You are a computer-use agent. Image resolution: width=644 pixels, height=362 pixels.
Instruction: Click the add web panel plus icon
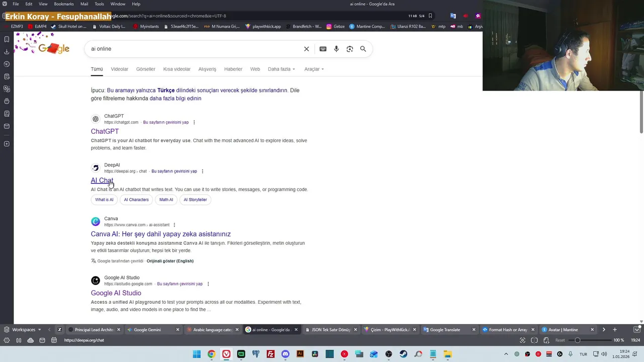point(7,144)
